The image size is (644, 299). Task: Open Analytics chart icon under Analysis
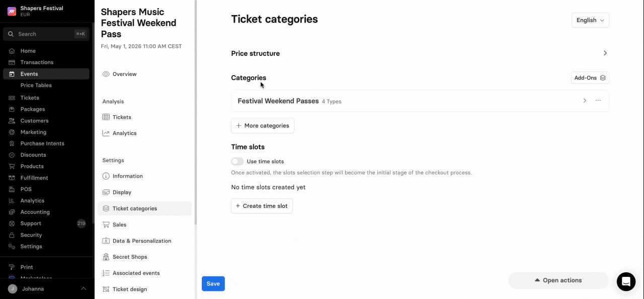click(x=106, y=133)
